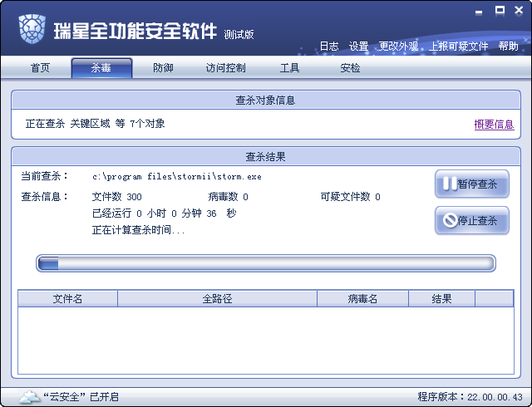532x407 pixels.
Task: Click 正在查杀 关键区域 等 7个对象 text
Action: pos(95,124)
